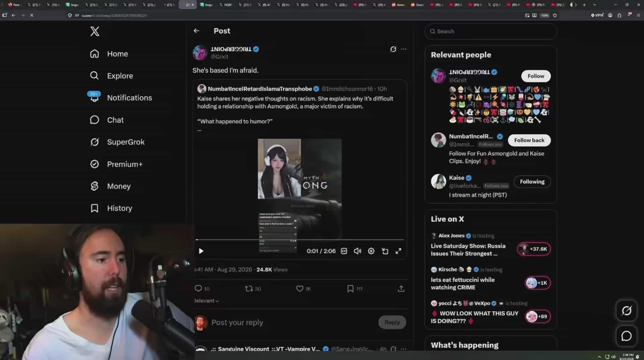Click the system tray volume icon
The image size is (644, 360).
613,357
